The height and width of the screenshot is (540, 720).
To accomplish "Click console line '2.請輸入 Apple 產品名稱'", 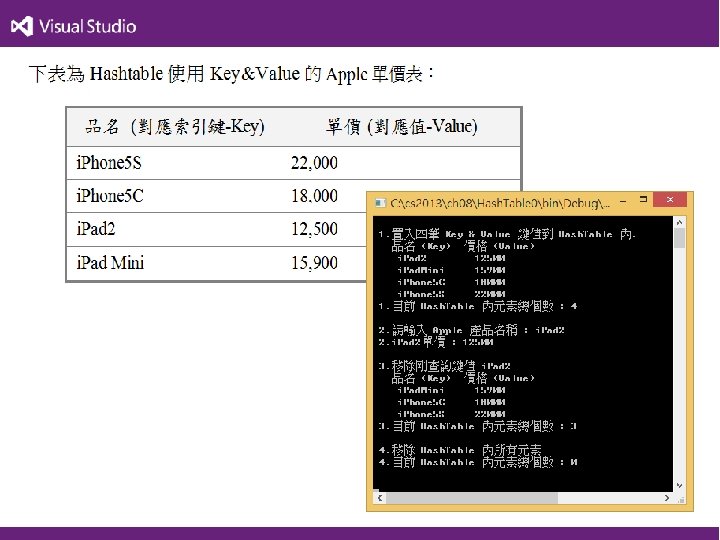I will (x=471, y=330).
